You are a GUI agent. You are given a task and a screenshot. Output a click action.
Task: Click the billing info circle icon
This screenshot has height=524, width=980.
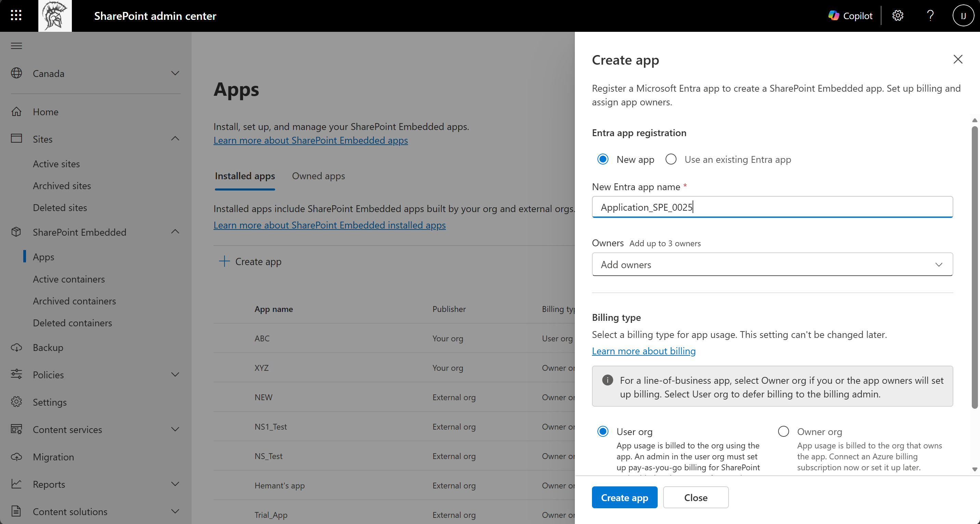coord(608,380)
